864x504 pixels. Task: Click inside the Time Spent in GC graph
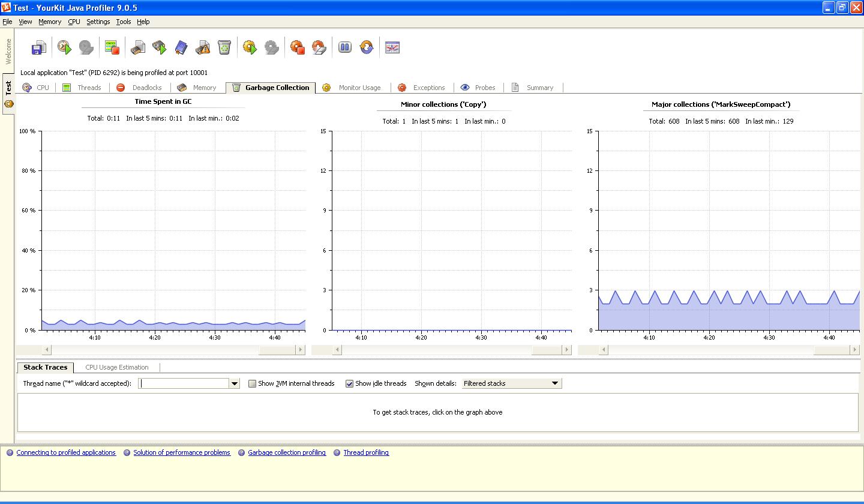point(173,230)
